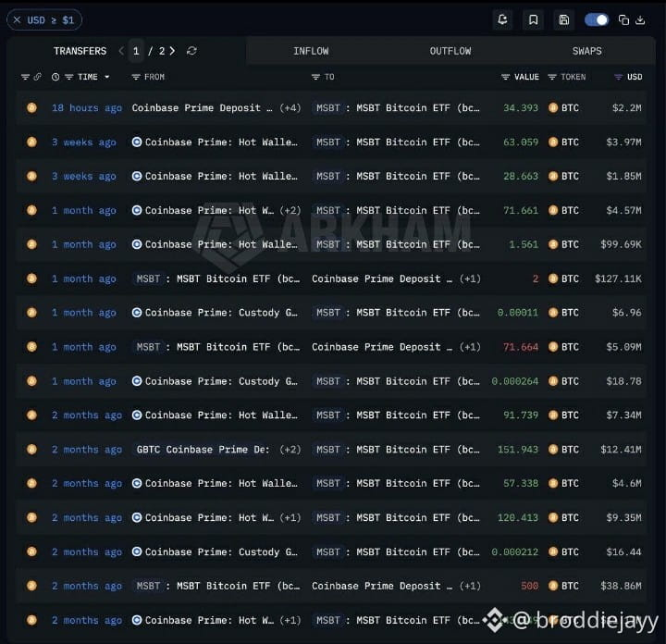The image size is (666, 644).
Task: Click the $127.11K USD amount
Action: click(x=618, y=279)
